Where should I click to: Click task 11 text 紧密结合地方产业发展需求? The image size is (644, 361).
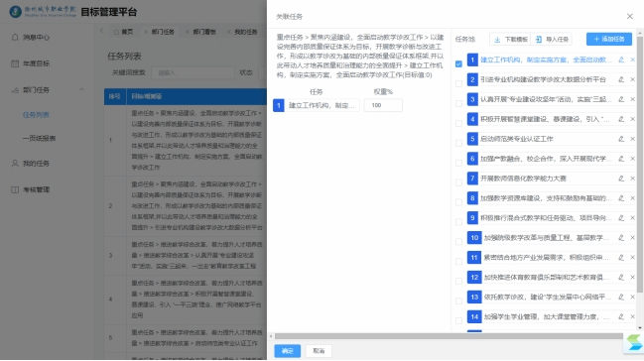[546, 258]
